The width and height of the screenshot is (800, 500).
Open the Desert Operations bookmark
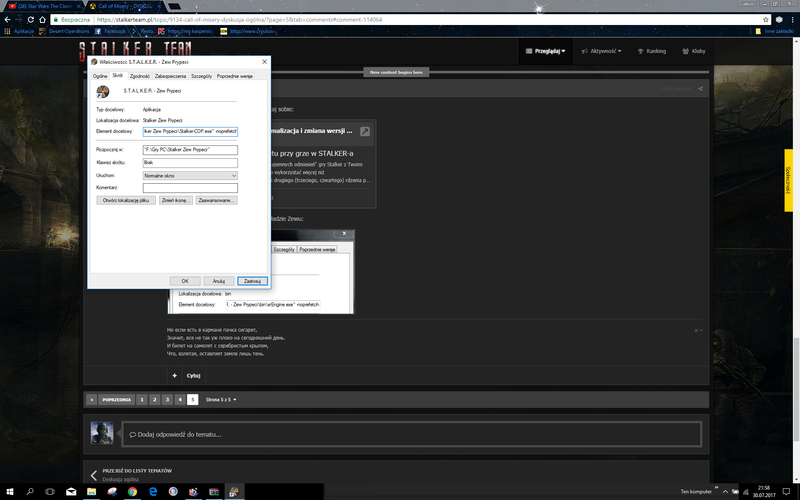(x=64, y=31)
